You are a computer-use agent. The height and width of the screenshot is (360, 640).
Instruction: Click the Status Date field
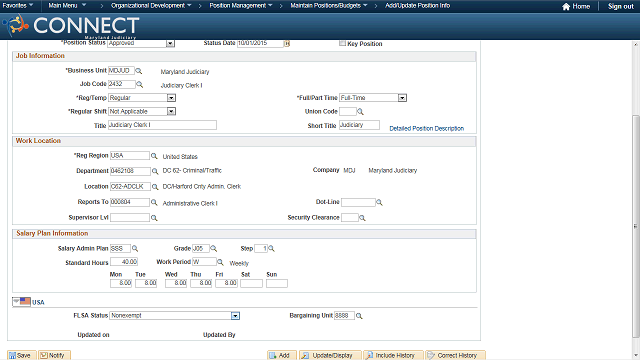pos(260,43)
